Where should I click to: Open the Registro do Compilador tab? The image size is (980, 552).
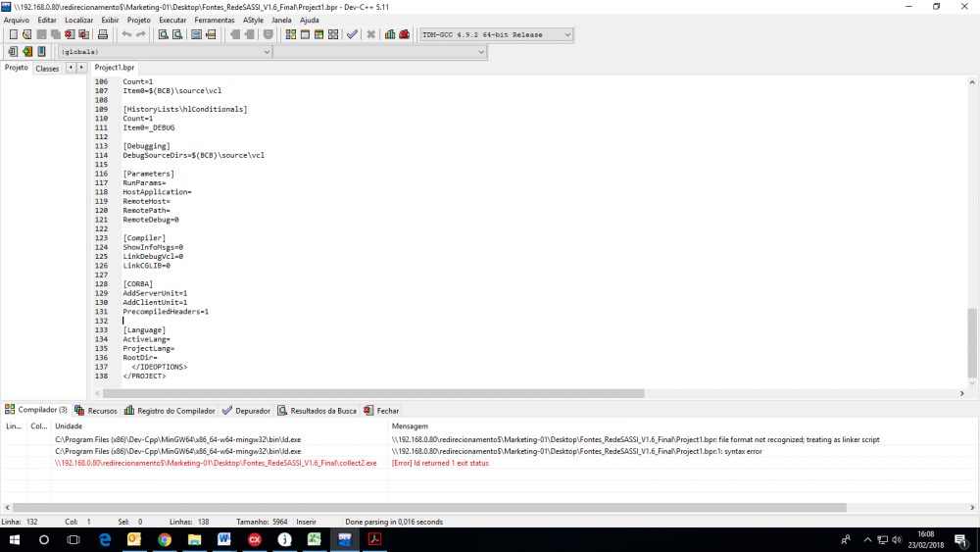coord(170,411)
